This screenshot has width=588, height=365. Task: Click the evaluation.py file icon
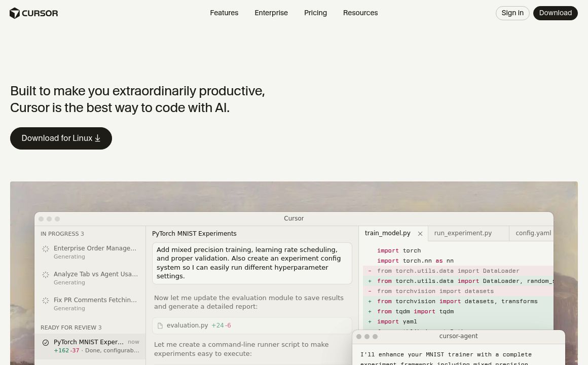(x=160, y=325)
